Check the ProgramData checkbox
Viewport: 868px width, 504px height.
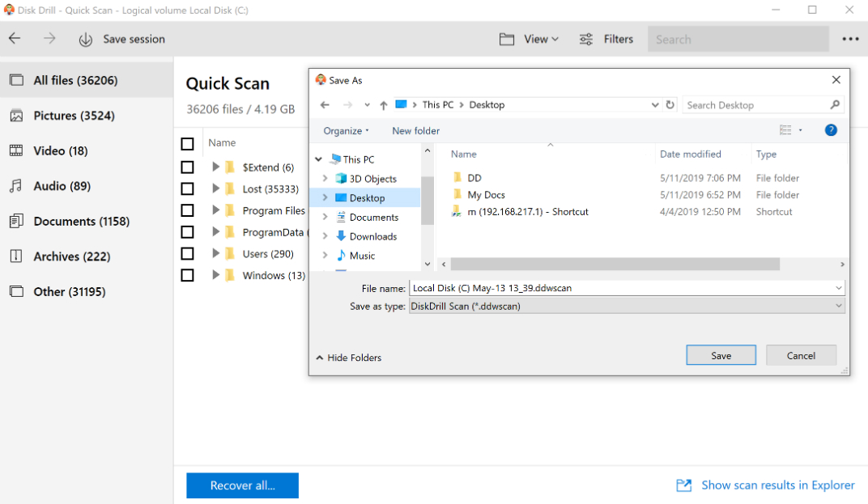pyautogui.click(x=188, y=232)
